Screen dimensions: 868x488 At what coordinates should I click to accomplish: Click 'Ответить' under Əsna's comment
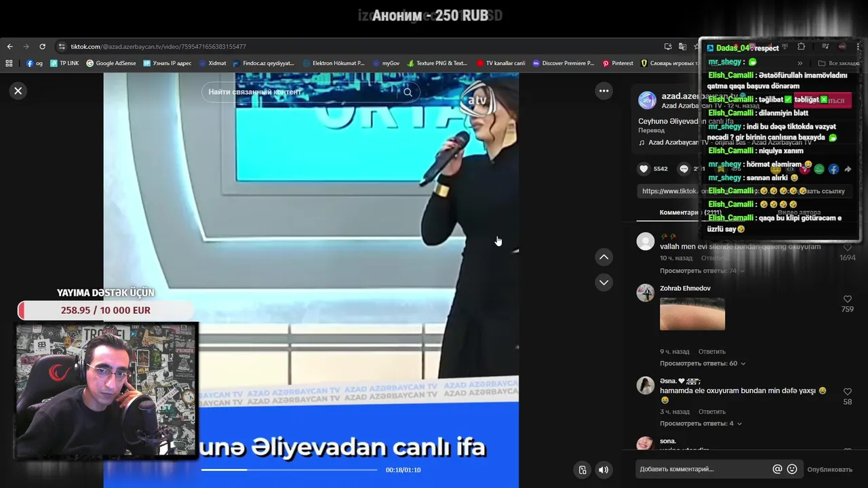click(712, 411)
